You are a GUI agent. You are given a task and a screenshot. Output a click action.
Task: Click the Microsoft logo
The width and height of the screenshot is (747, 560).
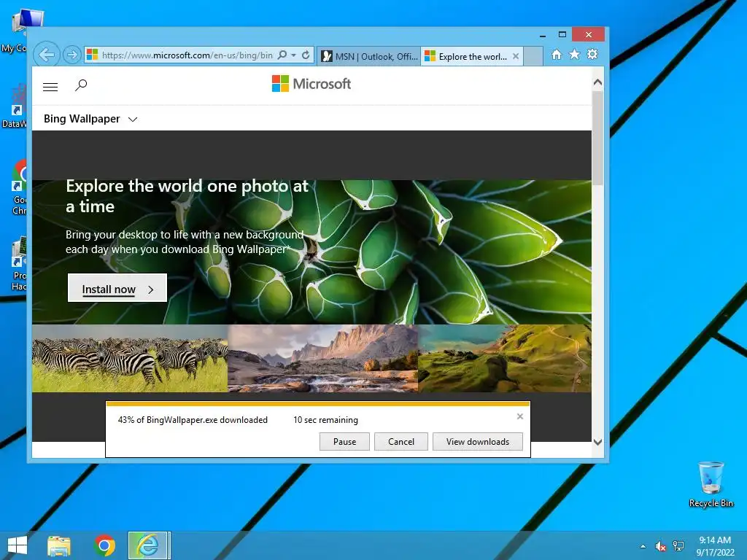click(x=311, y=84)
